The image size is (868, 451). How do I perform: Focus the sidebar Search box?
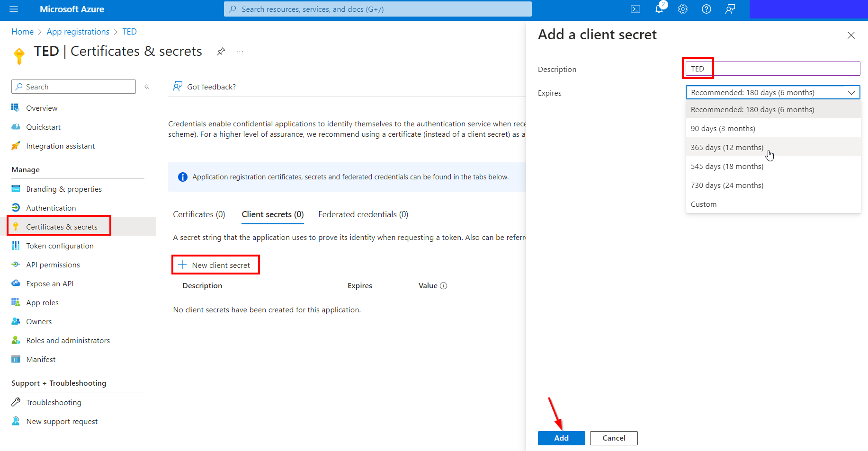point(73,87)
